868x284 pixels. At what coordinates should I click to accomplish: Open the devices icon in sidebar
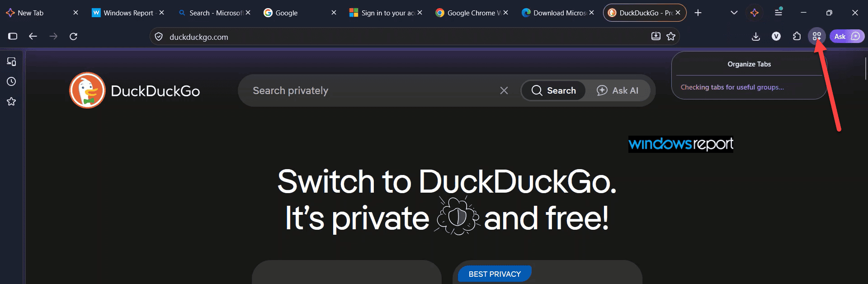tap(11, 62)
